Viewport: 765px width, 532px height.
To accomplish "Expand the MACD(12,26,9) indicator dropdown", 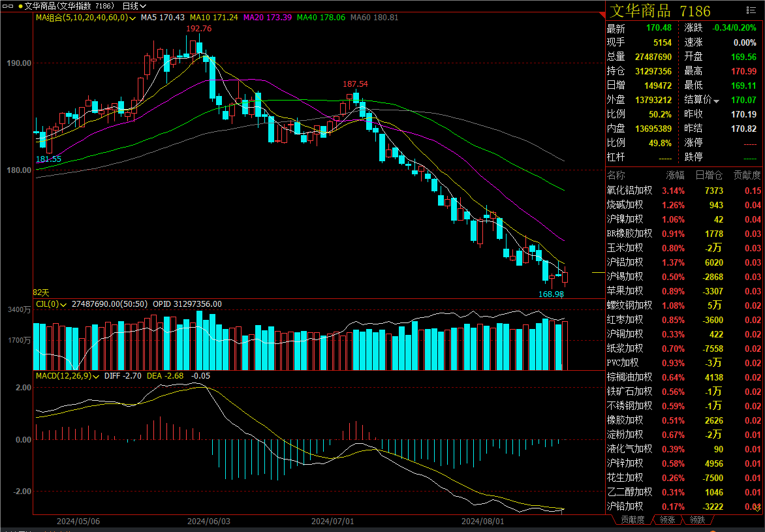I will tap(95, 376).
